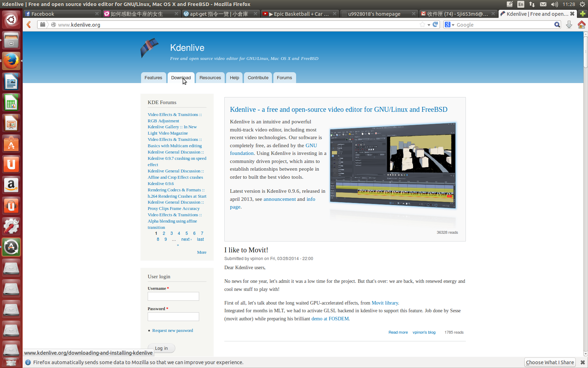Open Ubuntu Dash home from launcher
Screen dimensions: 588x368
[x=11, y=20]
